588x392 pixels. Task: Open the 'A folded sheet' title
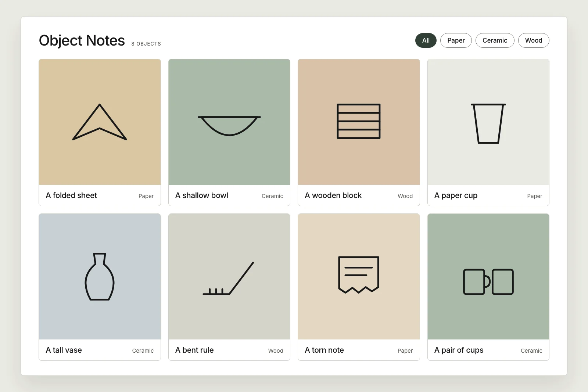71,195
